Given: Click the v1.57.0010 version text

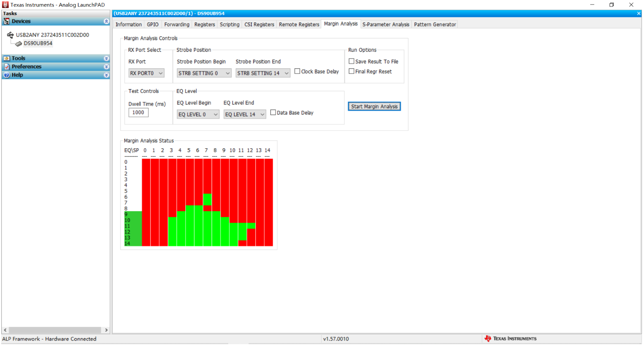Looking at the screenshot, I should 336,339.
